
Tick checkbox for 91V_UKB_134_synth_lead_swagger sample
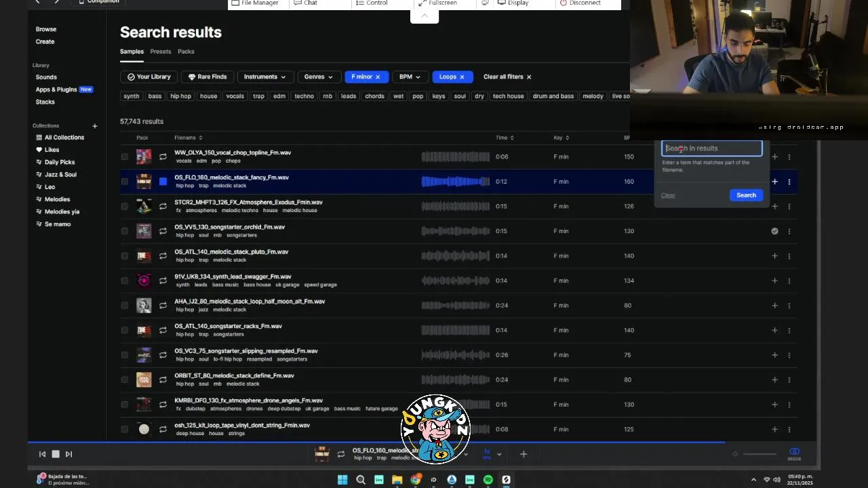pyautogui.click(x=125, y=281)
